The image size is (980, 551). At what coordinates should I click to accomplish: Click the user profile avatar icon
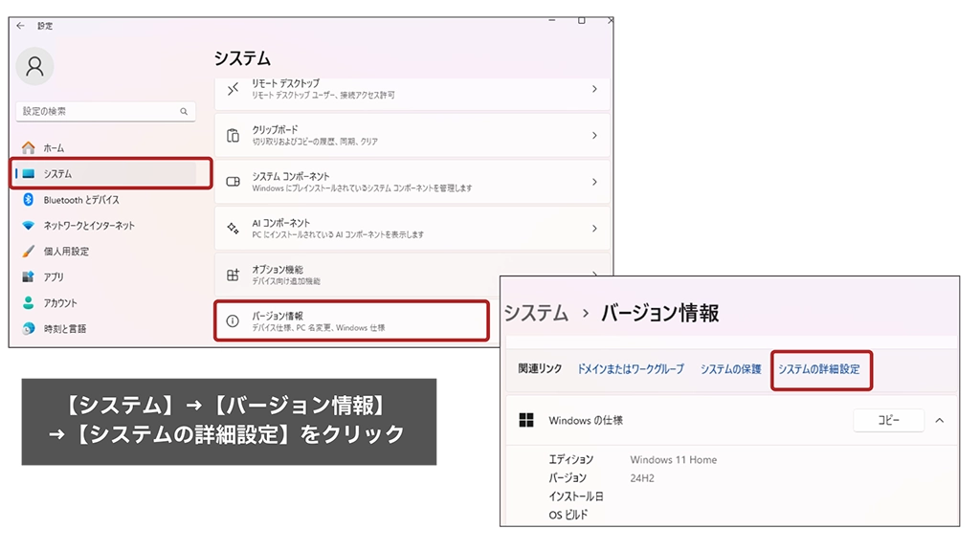click(x=35, y=66)
